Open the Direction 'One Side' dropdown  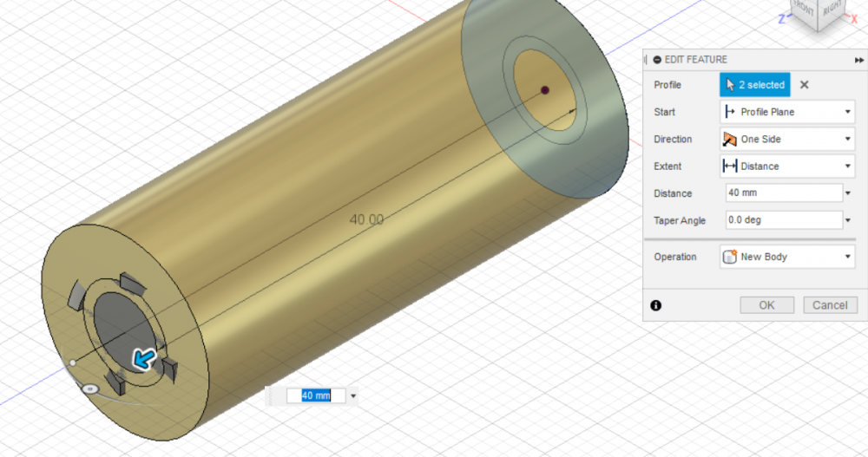point(787,139)
